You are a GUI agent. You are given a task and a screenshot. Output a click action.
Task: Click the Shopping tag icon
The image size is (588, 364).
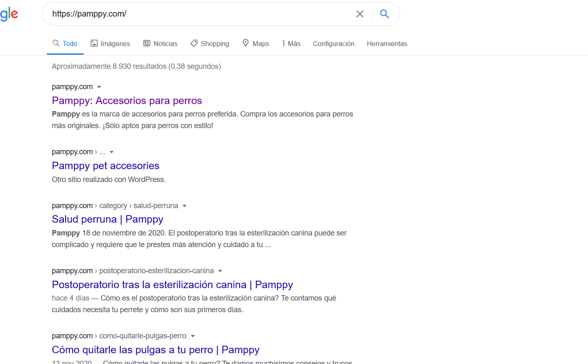click(x=194, y=43)
